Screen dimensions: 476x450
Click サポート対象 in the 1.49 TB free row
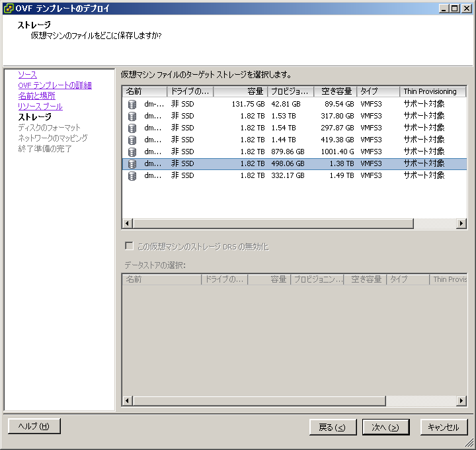pyautogui.click(x=424, y=175)
